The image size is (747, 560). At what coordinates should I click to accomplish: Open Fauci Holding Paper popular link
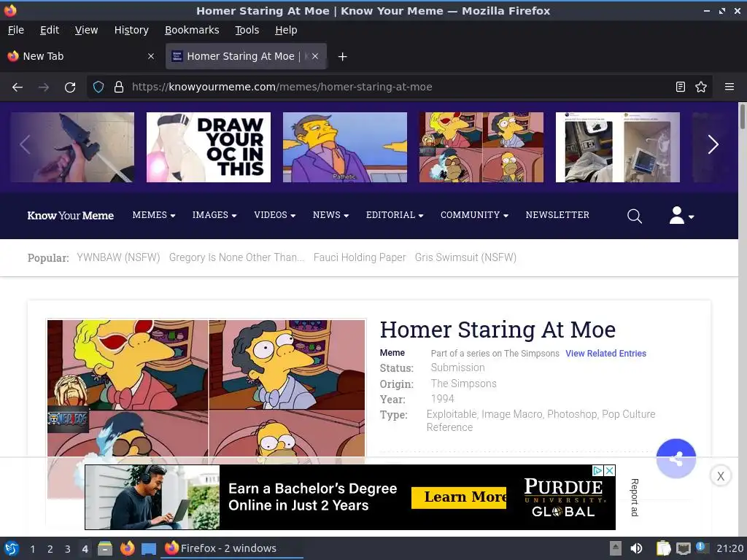pos(360,257)
